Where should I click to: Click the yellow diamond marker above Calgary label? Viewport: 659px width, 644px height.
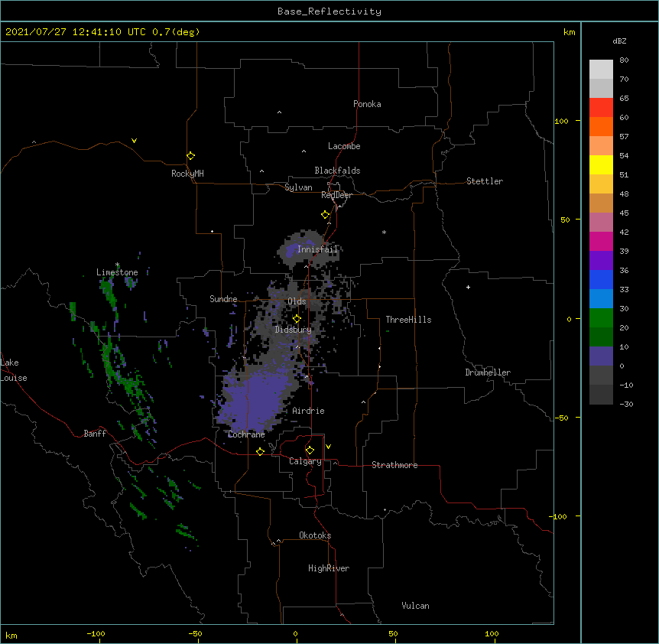(x=310, y=450)
